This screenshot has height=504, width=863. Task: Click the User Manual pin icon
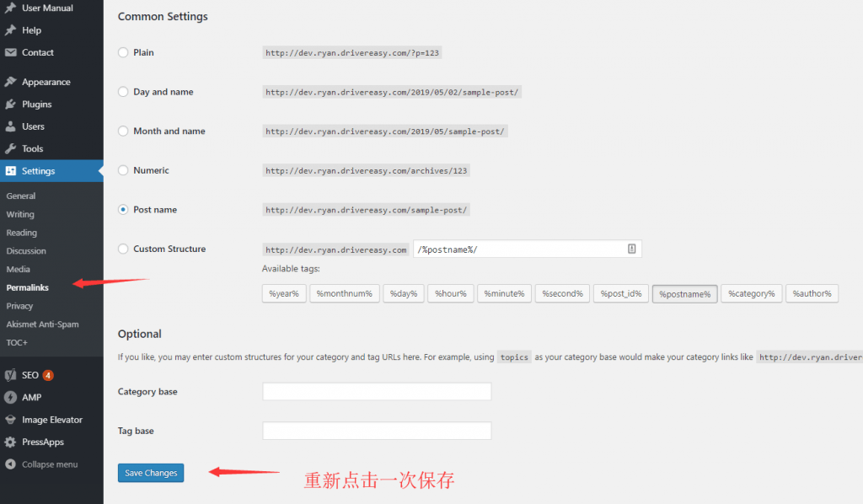[10, 8]
